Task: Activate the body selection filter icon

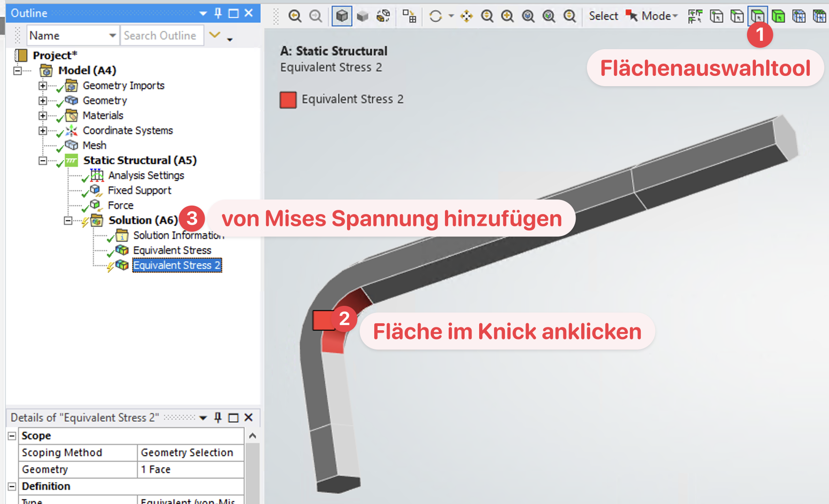Action: click(x=779, y=15)
